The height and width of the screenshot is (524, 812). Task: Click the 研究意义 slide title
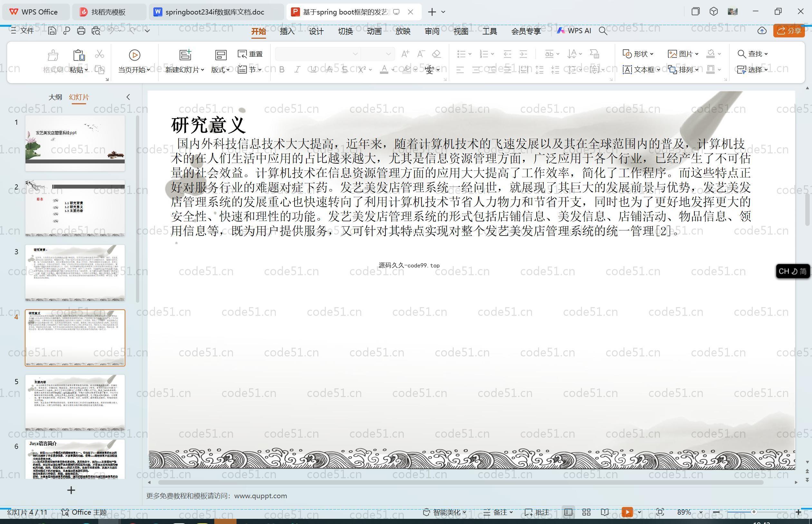[x=208, y=125]
